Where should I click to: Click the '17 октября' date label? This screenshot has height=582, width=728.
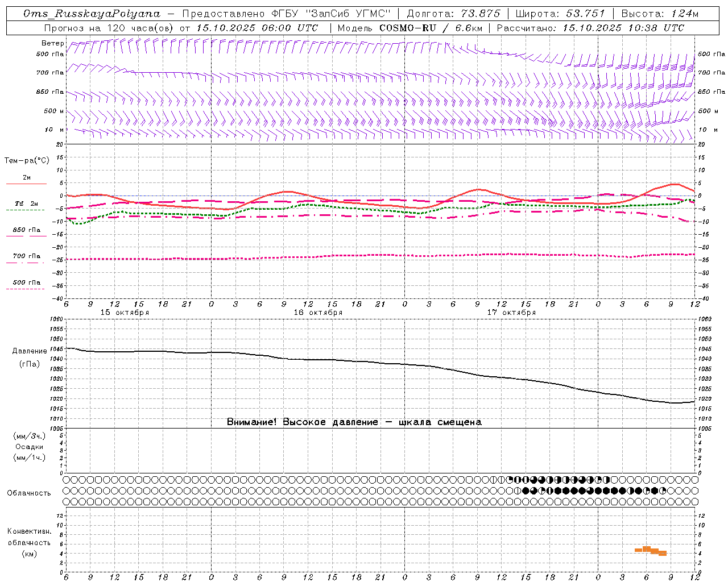511,313
